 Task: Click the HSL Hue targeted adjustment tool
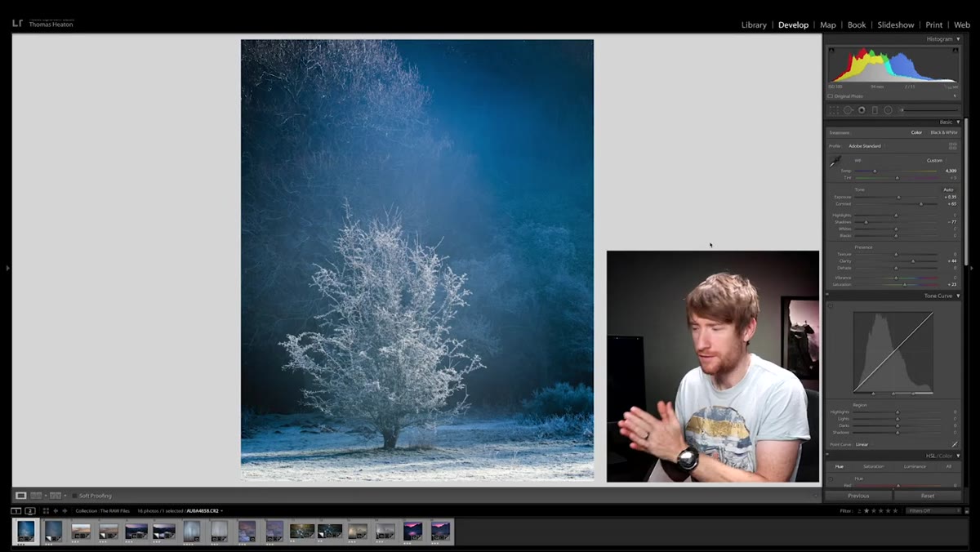(x=831, y=479)
